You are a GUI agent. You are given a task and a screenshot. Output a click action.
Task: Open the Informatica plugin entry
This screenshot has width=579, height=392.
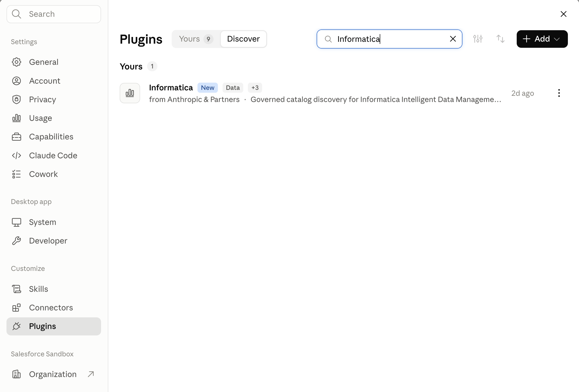pos(343,93)
